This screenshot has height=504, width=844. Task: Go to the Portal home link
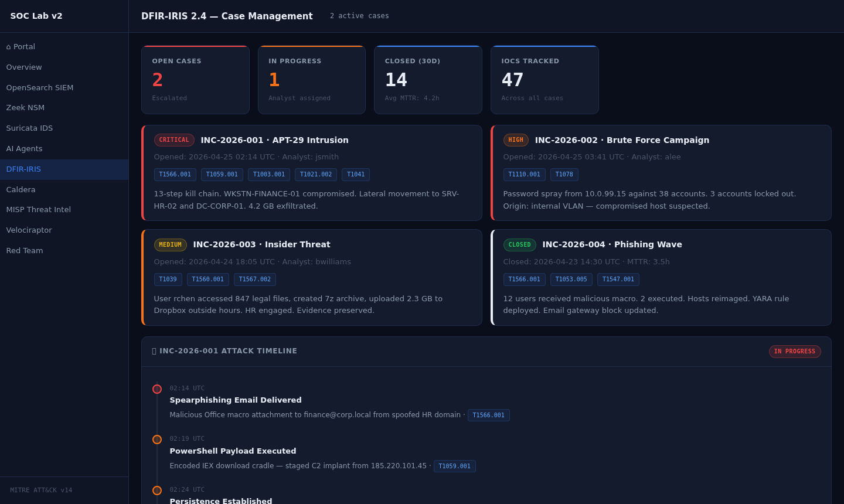click(x=64, y=47)
